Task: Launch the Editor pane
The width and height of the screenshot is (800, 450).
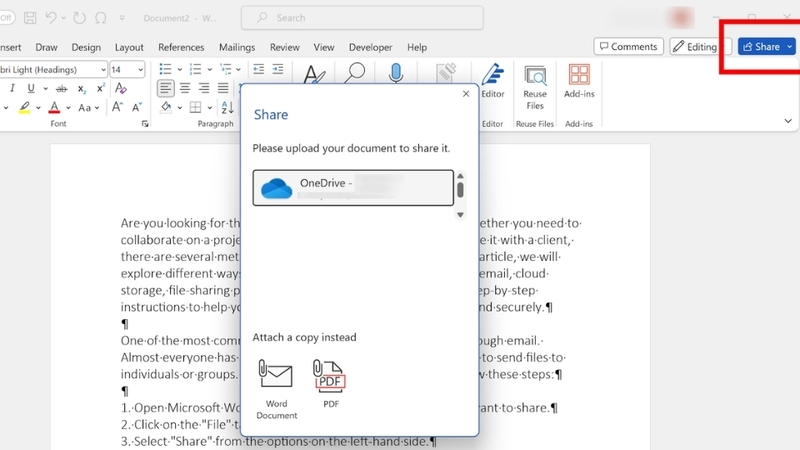Action: (x=492, y=81)
